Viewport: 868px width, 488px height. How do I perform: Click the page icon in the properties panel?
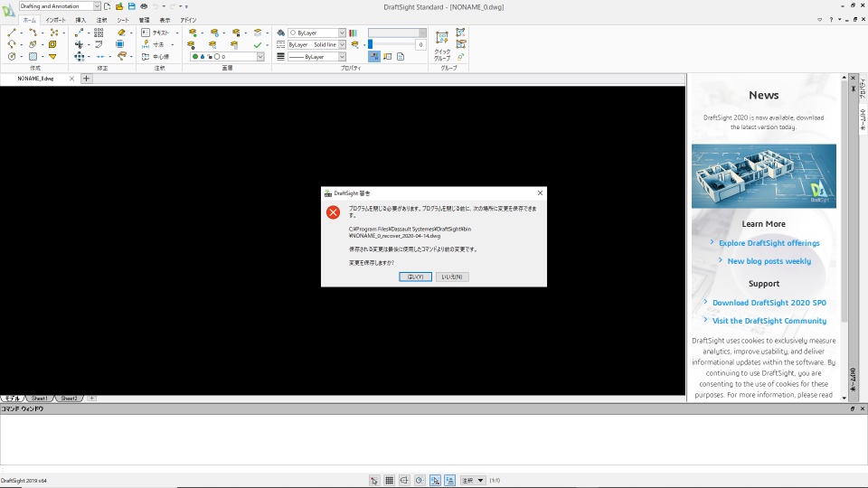401,56
